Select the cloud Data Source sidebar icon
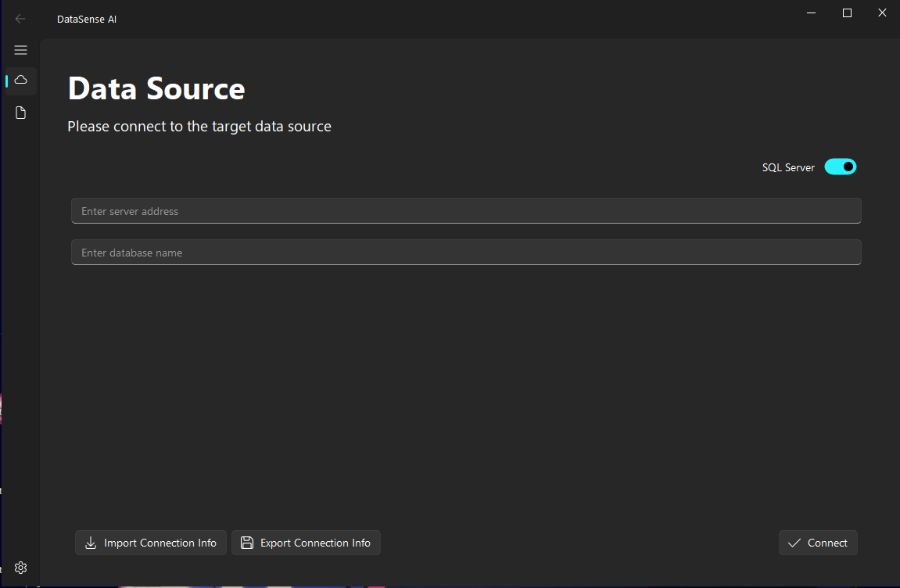Image resolution: width=900 pixels, height=588 pixels. coord(21,81)
